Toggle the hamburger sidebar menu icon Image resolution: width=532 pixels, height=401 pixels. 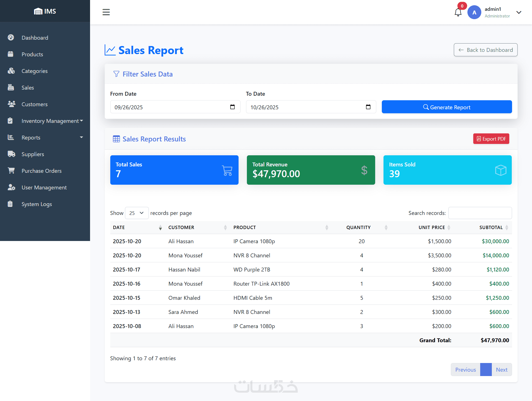tap(106, 12)
